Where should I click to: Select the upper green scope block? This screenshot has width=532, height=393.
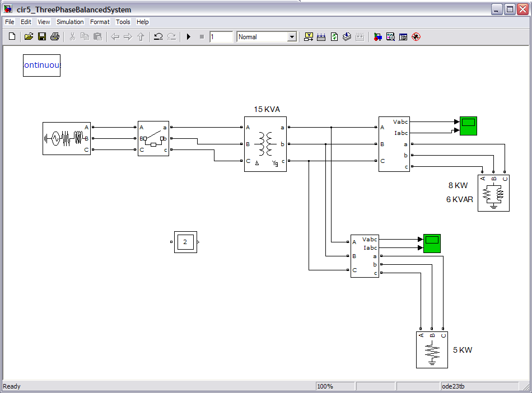coord(468,126)
